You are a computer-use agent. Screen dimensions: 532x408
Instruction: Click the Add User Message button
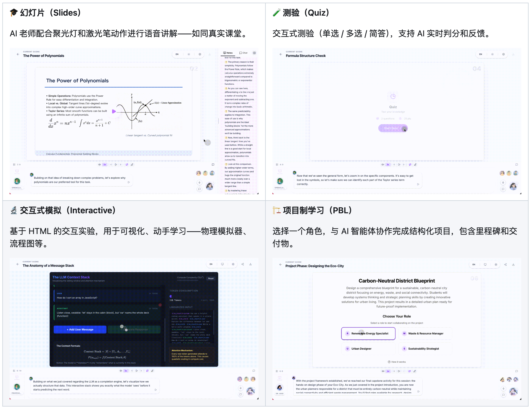coord(80,329)
